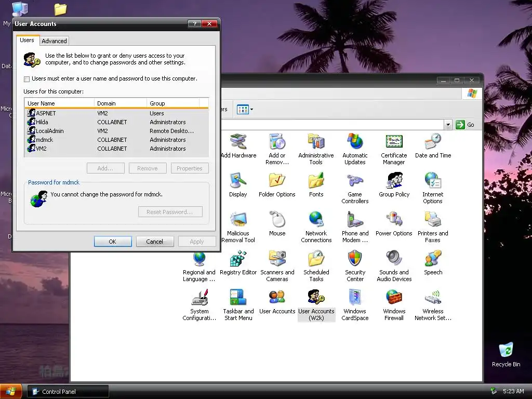Open Scheduled Tasks icon
Viewport: 532px width, 399px height.
(x=316, y=267)
